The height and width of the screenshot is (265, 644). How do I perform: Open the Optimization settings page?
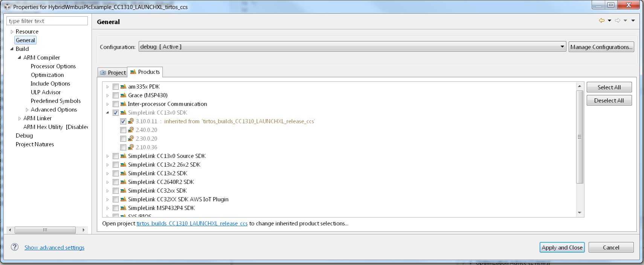coord(47,75)
